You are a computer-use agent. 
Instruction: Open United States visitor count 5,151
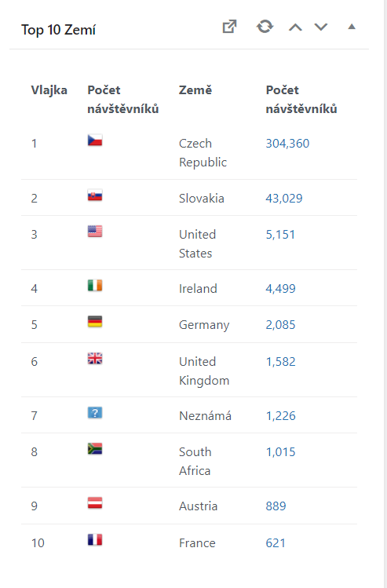click(x=280, y=235)
